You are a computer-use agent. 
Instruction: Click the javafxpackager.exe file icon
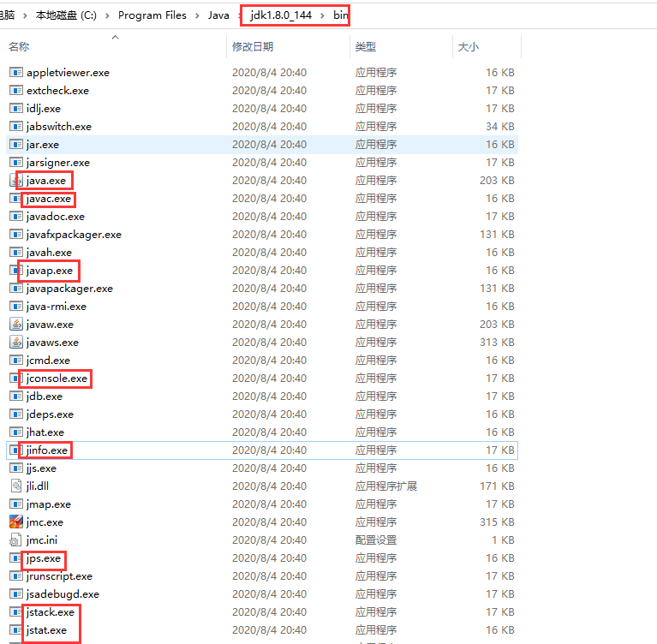click(x=16, y=235)
